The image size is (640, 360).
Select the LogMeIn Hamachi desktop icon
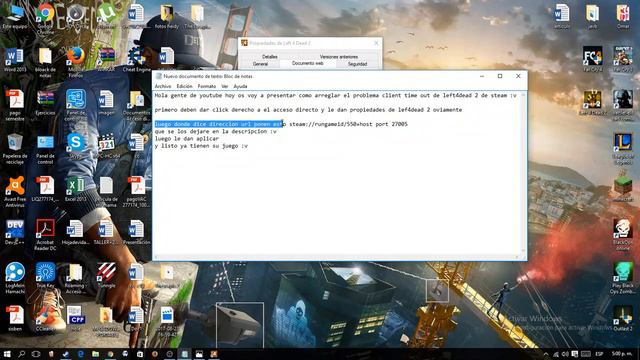click(15, 278)
